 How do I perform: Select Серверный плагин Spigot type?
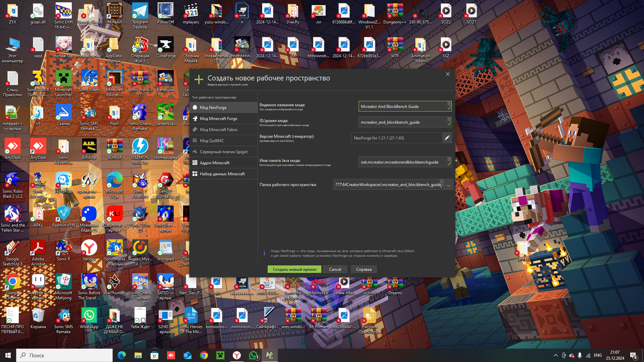pos(223,152)
